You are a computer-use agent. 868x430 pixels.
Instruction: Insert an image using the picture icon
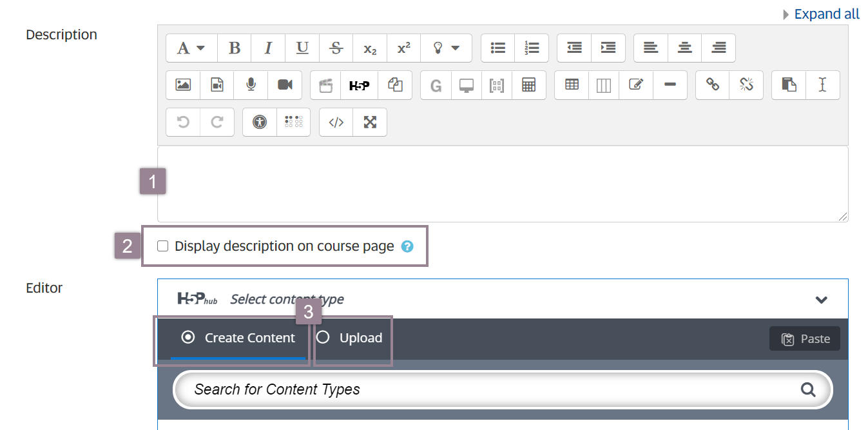pyautogui.click(x=183, y=85)
